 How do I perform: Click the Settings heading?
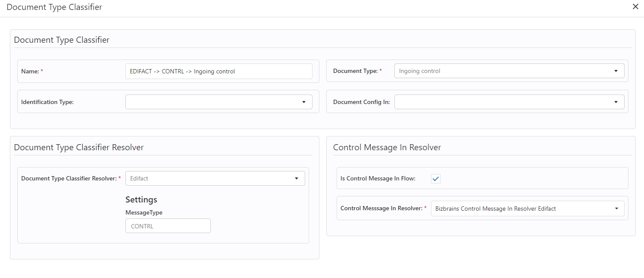141,199
